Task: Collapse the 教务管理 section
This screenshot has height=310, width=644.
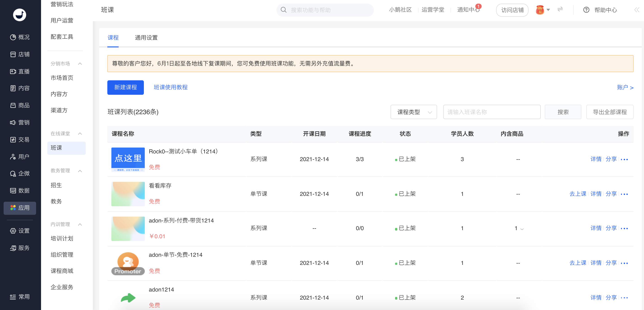Action: [80, 171]
